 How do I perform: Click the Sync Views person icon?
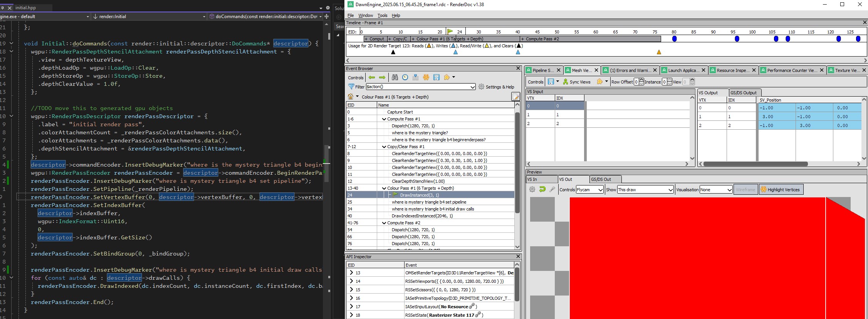pyautogui.click(x=566, y=82)
